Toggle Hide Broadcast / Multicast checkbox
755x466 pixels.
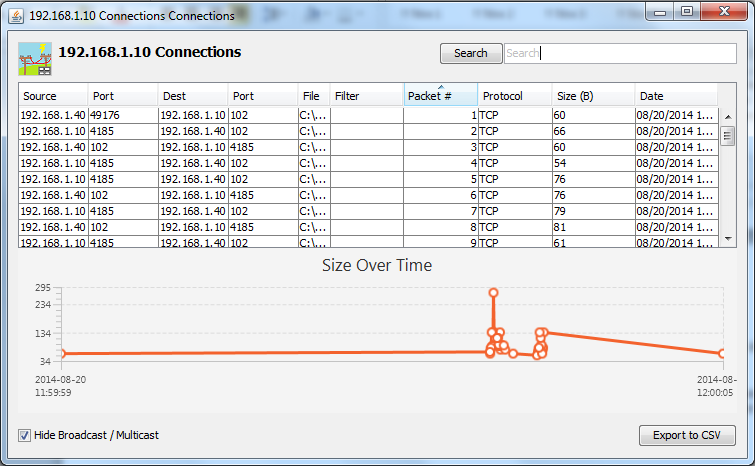click(24, 435)
